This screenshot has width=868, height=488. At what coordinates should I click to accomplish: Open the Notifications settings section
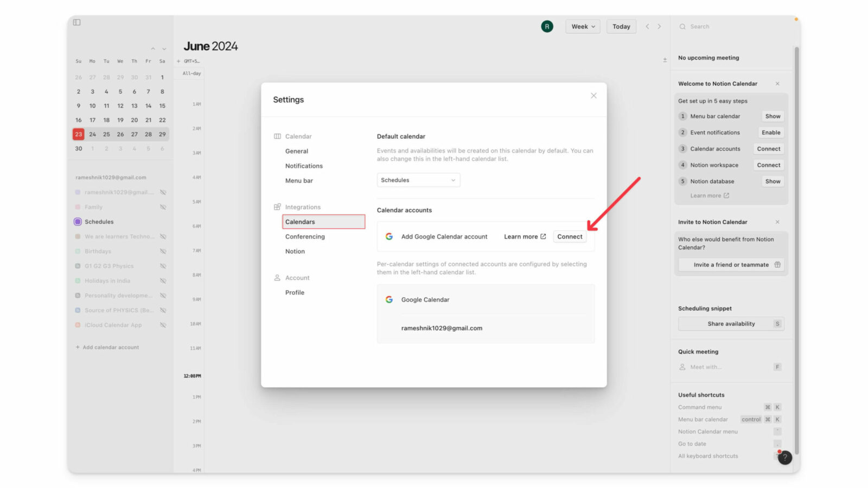(304, 166)
